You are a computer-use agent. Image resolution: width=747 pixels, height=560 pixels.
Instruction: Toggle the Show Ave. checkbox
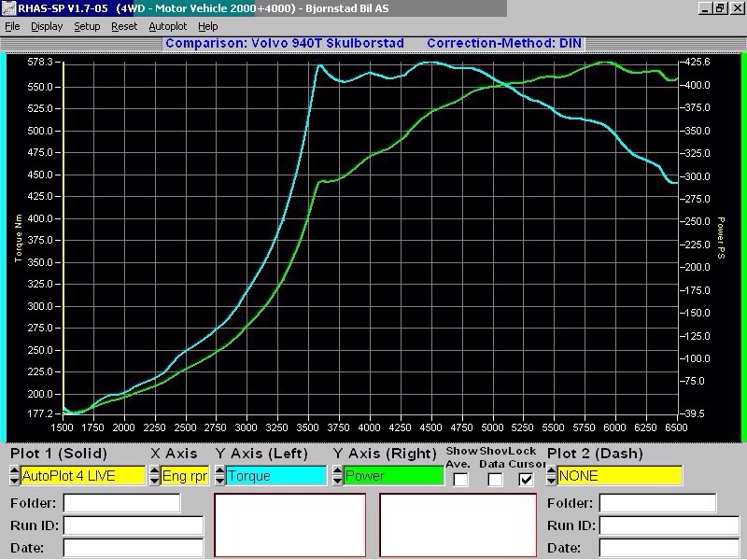(x=460, y=480)
